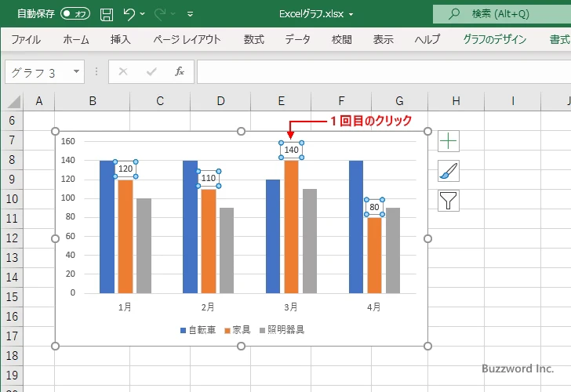Click the Insert Function fx icon
This screenshot has height=392, width=571.
pos(179,71)
